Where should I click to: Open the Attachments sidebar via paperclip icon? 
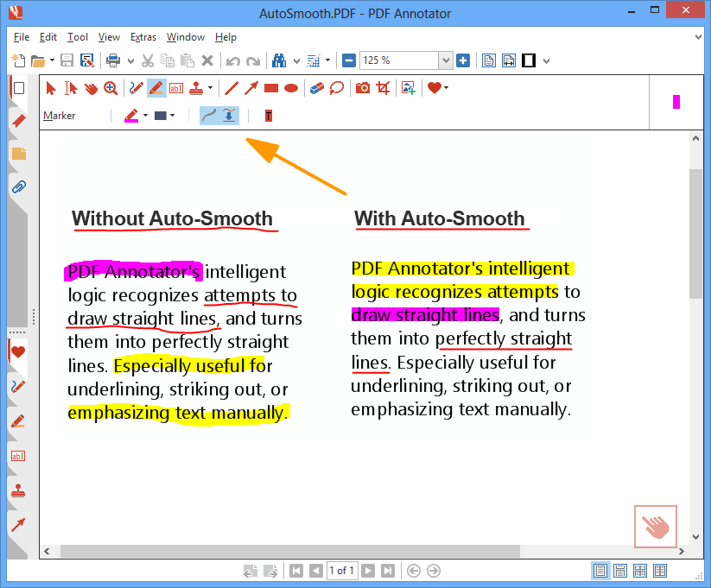pos(18,187)
